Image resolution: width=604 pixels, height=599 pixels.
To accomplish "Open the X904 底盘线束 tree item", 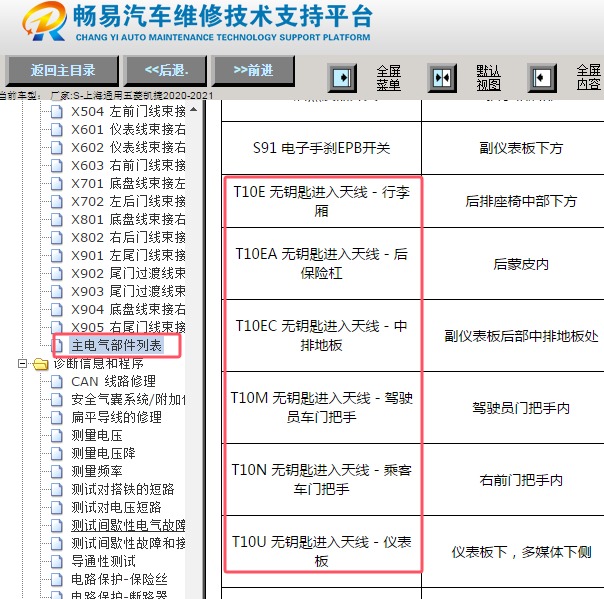I will [128, 309].
